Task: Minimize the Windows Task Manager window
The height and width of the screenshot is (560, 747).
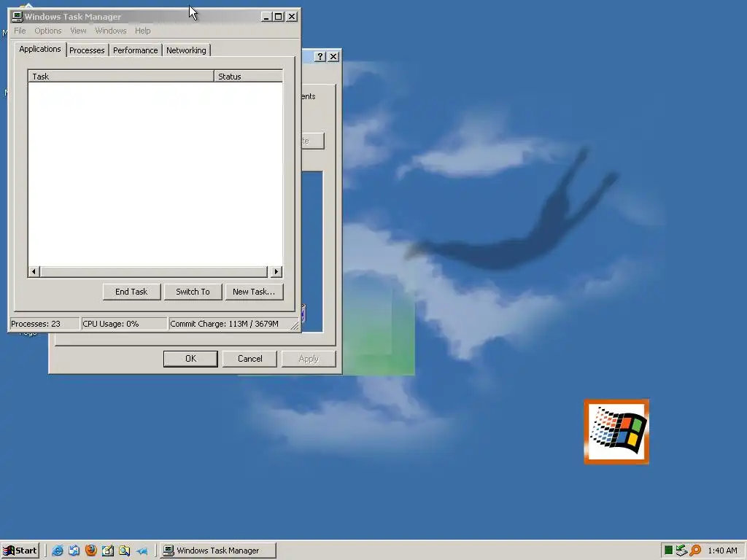Action: click(266, 17)
